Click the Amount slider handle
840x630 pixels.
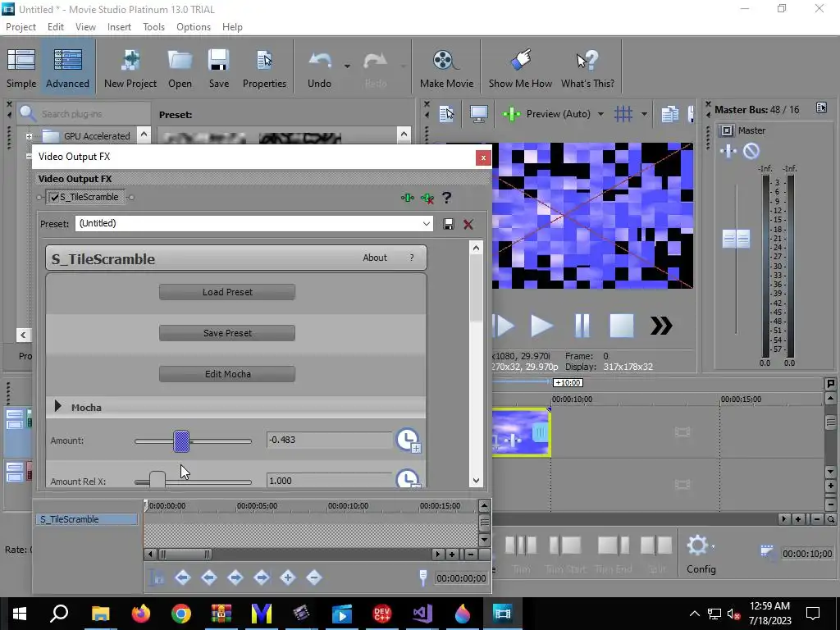pos(181,441)
